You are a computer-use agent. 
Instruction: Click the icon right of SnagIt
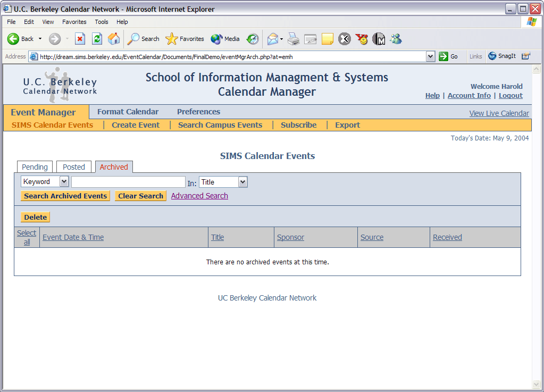tap(526, 56)
